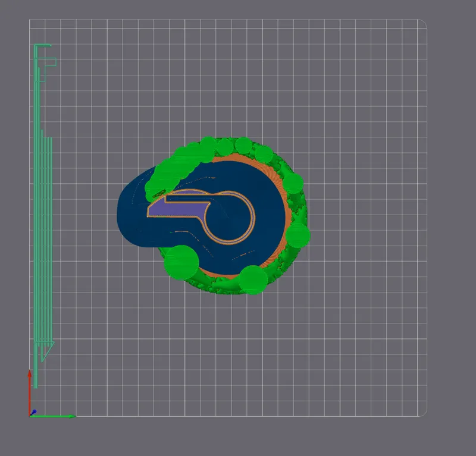Click the green purge line toolpath on plate edge
The height and width of the screenshot is (456, 476).
[43, 216]
